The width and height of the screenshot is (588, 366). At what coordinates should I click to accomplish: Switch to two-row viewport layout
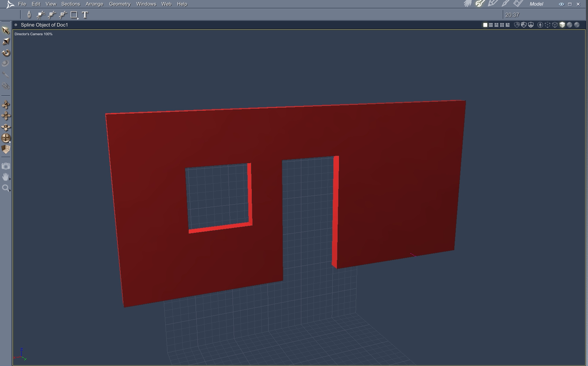coord(491,25)
